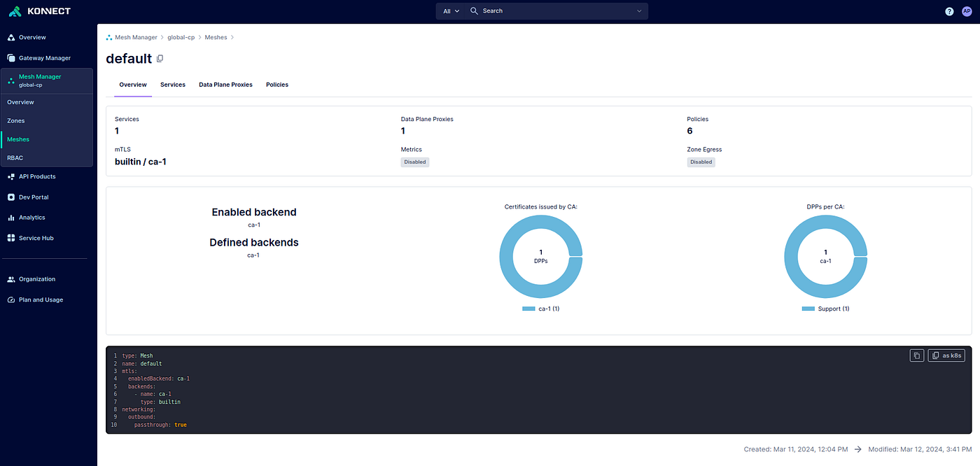Click the Support (1) legend swatch
Viewport: 980px width, 466px height.
(808, 309)
